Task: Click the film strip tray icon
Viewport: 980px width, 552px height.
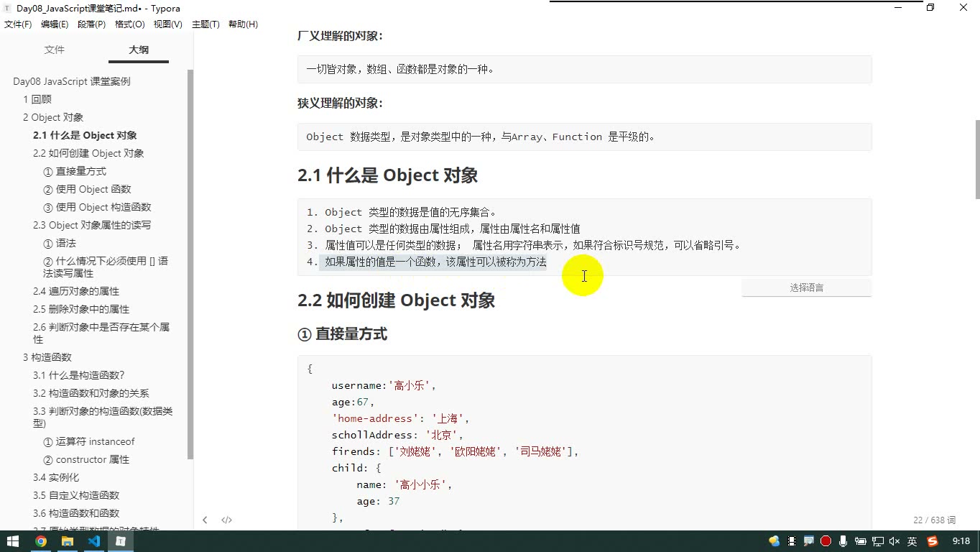Action: point(792,541)
